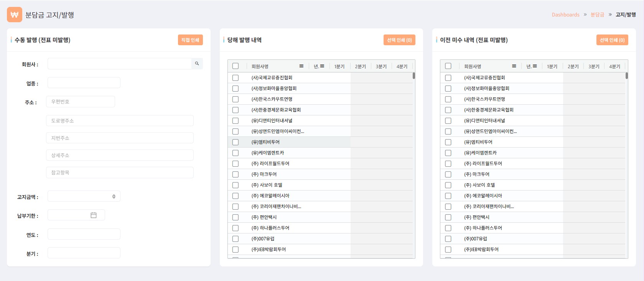
Task: Check (주) 사보이 호텔 in 이전 미수 내역
Action: point(448,185)
